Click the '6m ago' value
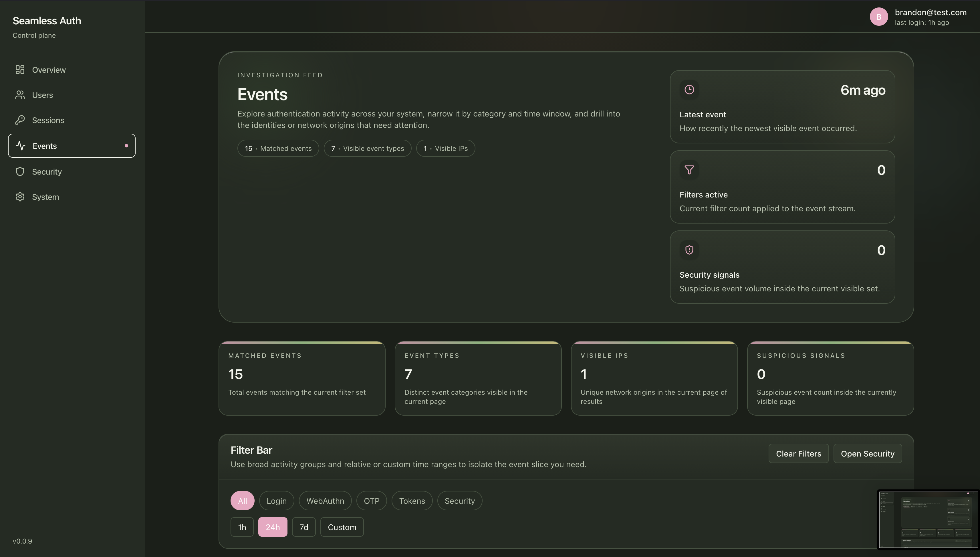 (863, 90)
